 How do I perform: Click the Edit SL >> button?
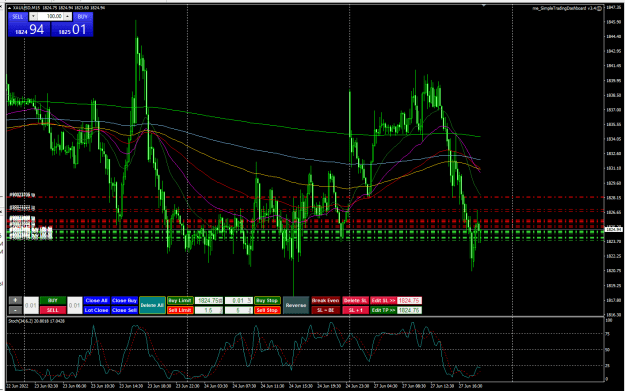click(383, 300)
